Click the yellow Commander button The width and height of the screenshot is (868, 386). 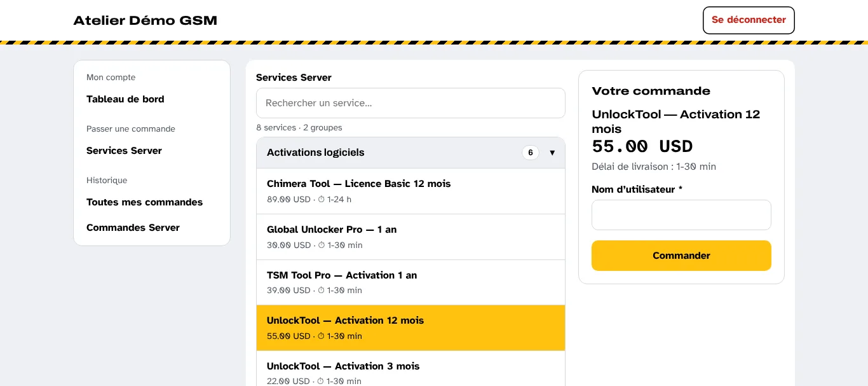[681, 256]
